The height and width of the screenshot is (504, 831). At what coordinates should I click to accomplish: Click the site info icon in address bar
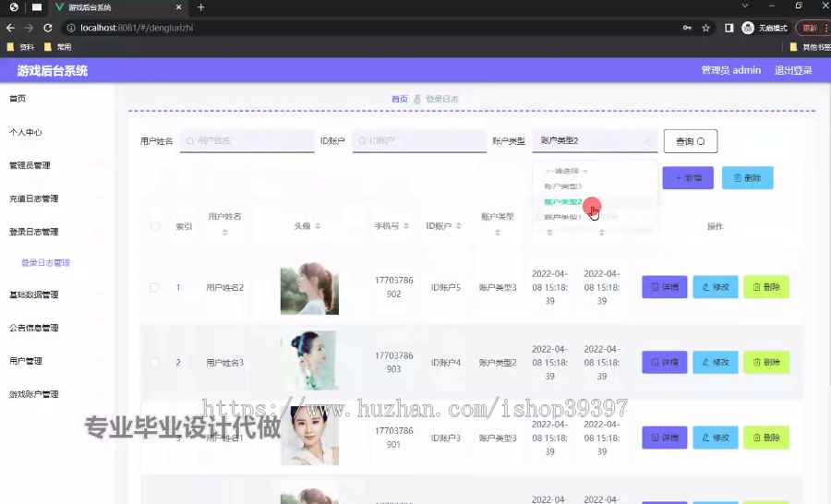pyautogui.click(x=71, y=28)
